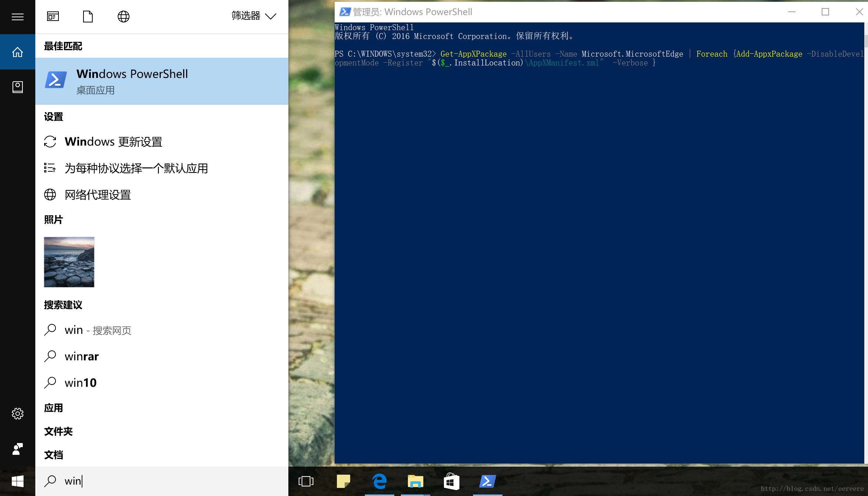868x496 pixels.
Task: Open Sticky Notes from the taskbar
Action: (344, 481)
